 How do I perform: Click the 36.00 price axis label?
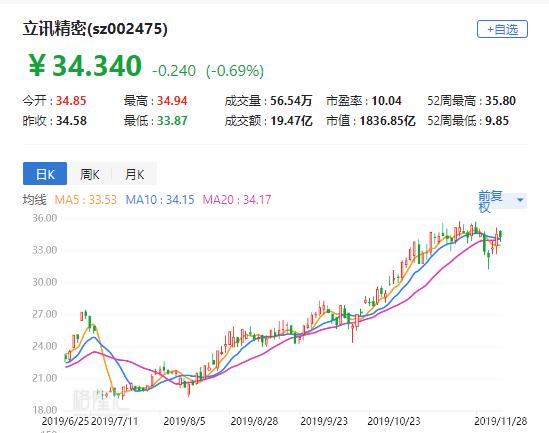click(44, 218)
